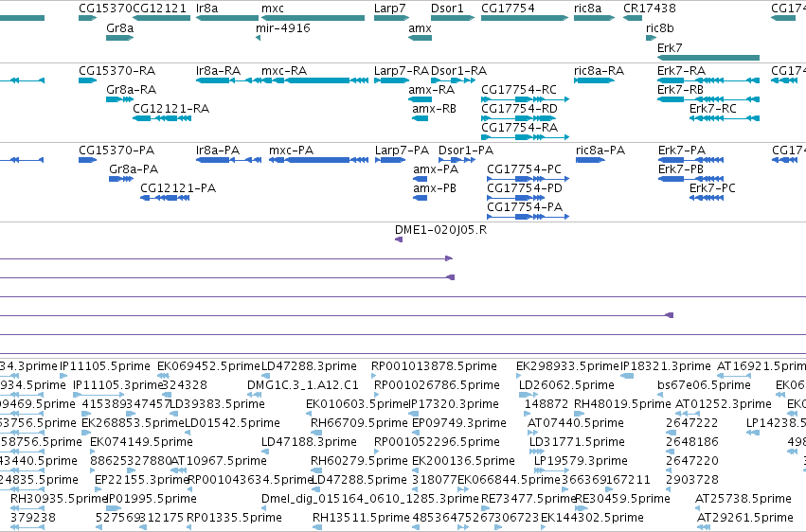Open the Erk7-PC protein label
Screen dimensions: 806x532
[712, 188]
